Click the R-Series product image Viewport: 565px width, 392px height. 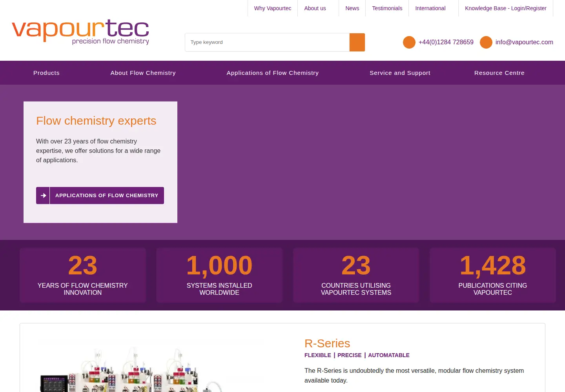click(131, 368)
